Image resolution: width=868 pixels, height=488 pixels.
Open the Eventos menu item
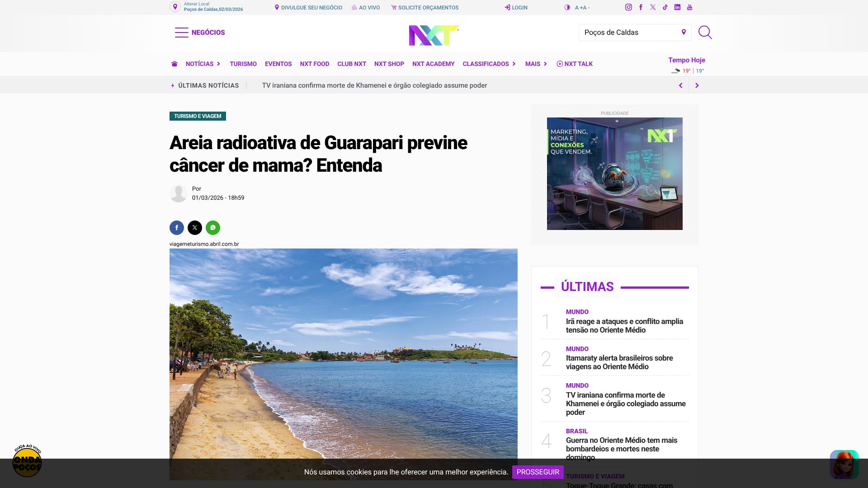click(278, 64)
